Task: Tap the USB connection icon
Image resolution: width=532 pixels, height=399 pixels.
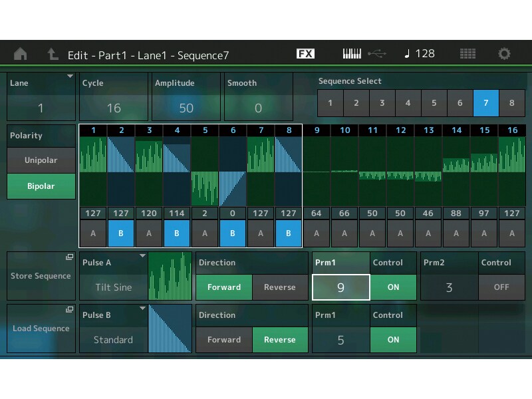Action: pyautogui.click(x=377, y=54)
